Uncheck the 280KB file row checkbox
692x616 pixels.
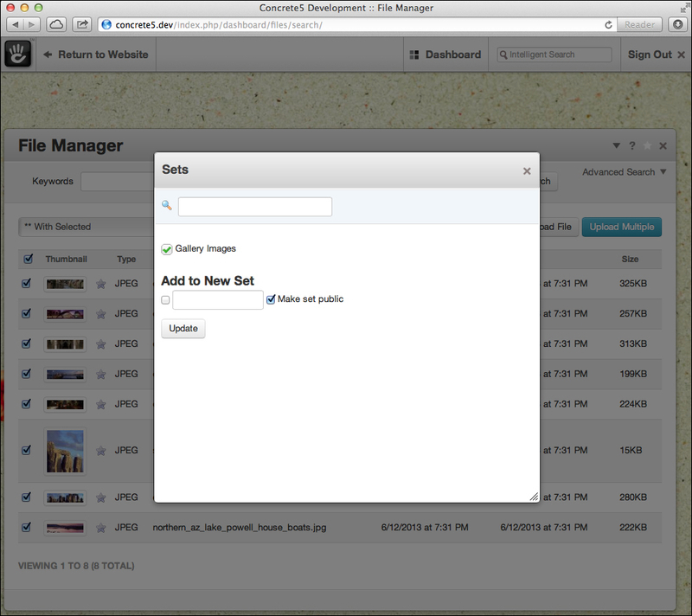(x=27, y=497)
